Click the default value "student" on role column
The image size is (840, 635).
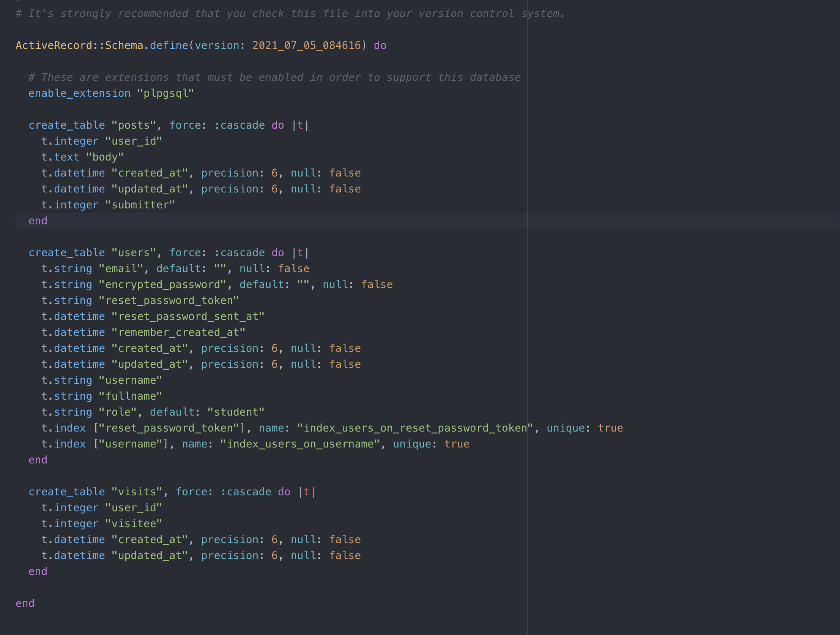235,412
